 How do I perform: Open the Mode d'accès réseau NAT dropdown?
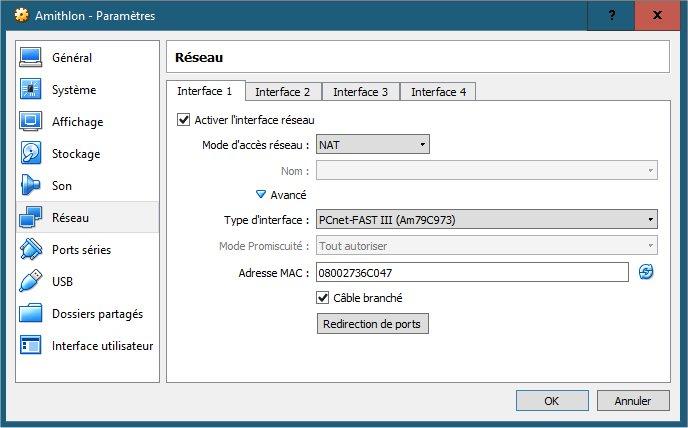(373, 144)
